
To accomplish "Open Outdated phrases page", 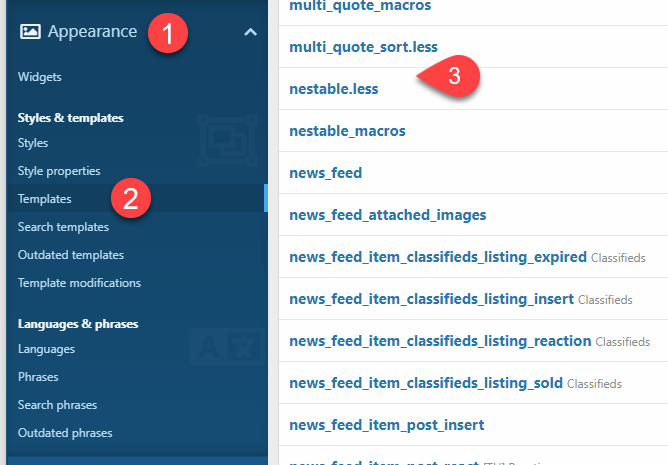I will pos(65,433).
